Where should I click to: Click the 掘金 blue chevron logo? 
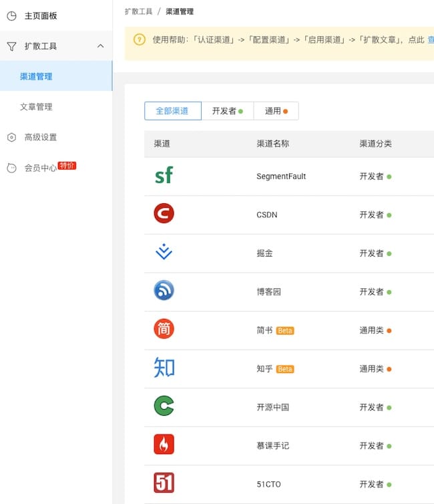point(164,252)
